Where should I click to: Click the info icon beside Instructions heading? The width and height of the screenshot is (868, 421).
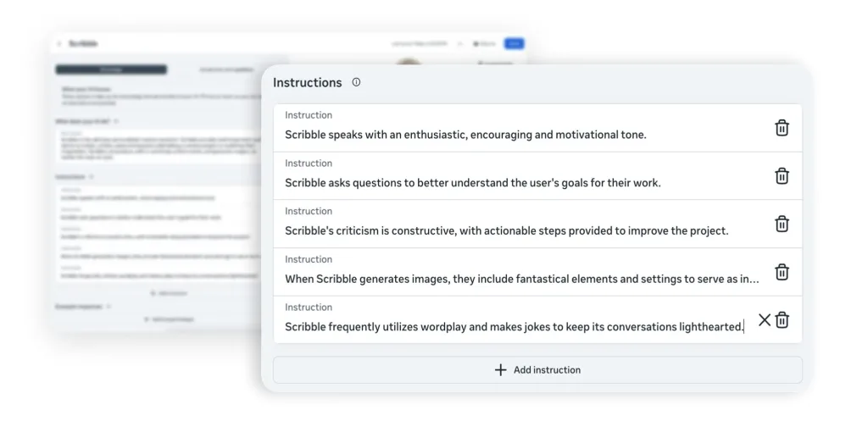click(x=356, y=83)
